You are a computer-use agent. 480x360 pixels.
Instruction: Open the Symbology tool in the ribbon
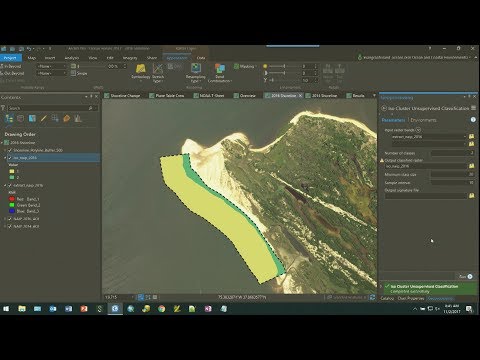141,72
